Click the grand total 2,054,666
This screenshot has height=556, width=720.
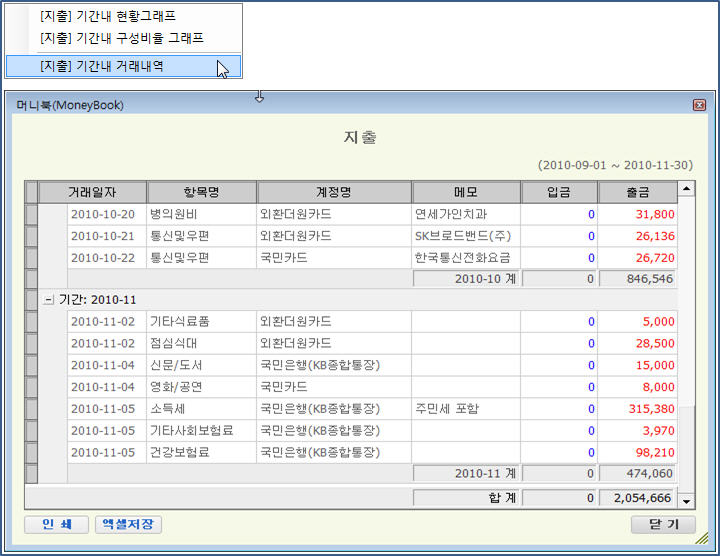pos(638,498)
